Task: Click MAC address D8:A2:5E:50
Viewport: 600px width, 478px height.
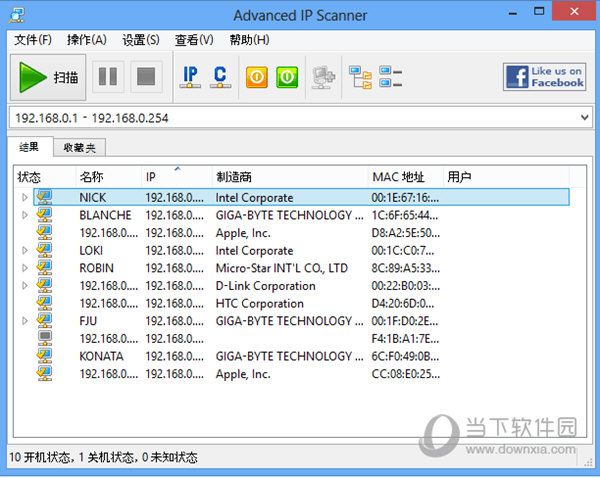Action: [x=406, y=233]
